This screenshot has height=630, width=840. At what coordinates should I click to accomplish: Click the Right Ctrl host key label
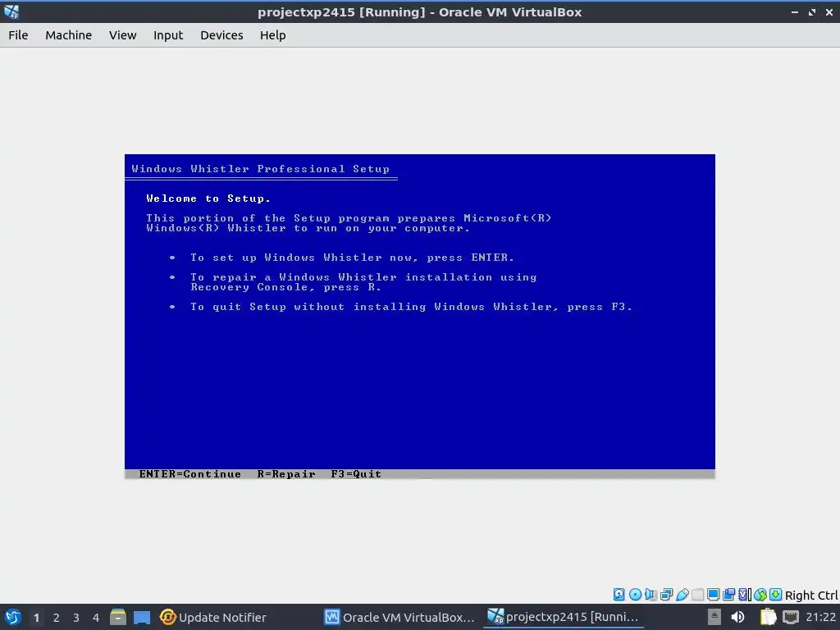point(811,596)
